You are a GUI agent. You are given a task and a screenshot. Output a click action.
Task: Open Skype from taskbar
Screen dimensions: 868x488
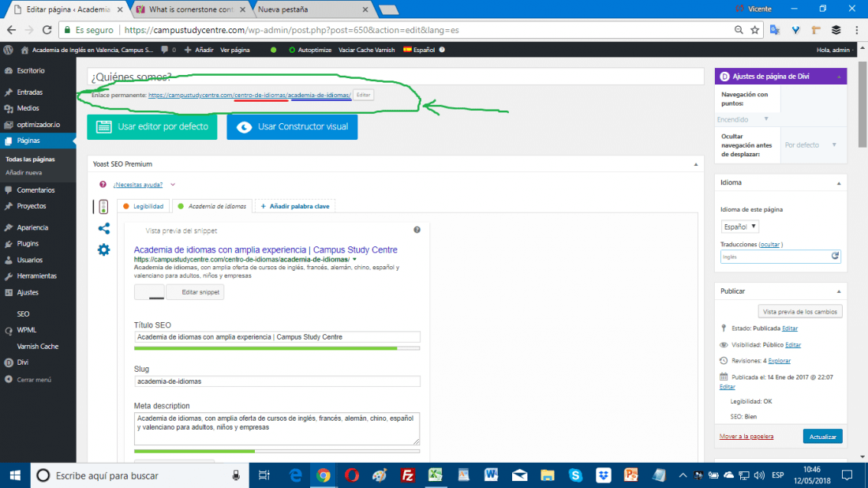575,475
